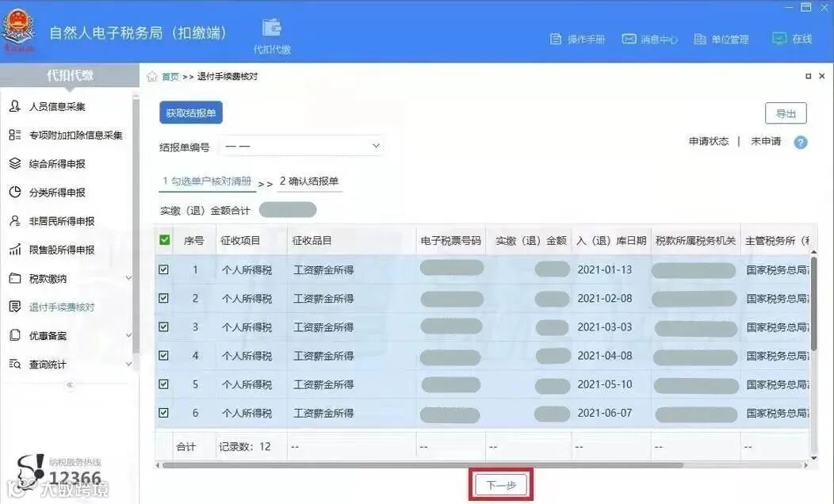Click the 导出 export button
Screen dimensions: 834x504
(786, 113)
